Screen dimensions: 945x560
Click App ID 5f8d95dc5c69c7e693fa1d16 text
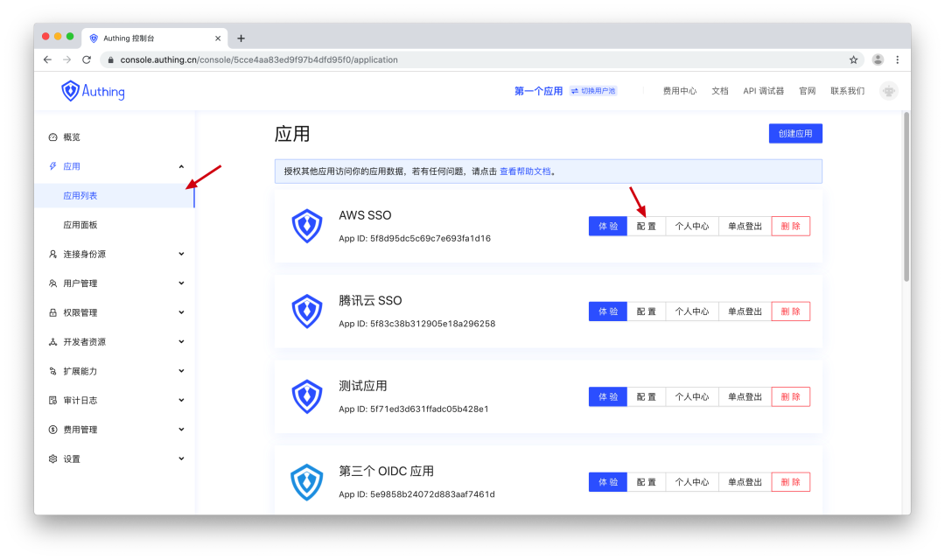tap(415, 238)
